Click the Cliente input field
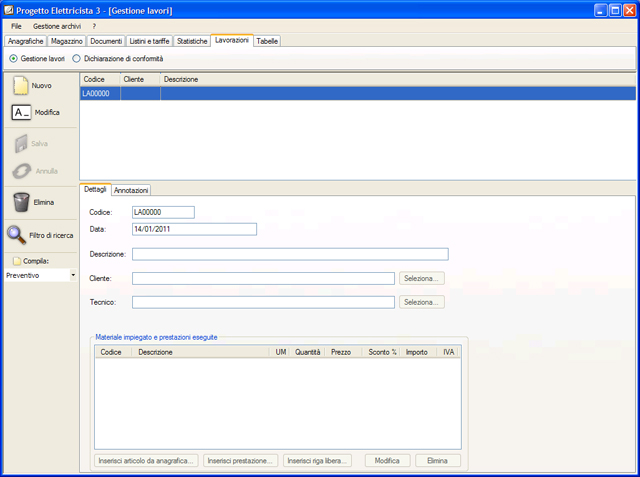The image size is (640, 477). 263,278
